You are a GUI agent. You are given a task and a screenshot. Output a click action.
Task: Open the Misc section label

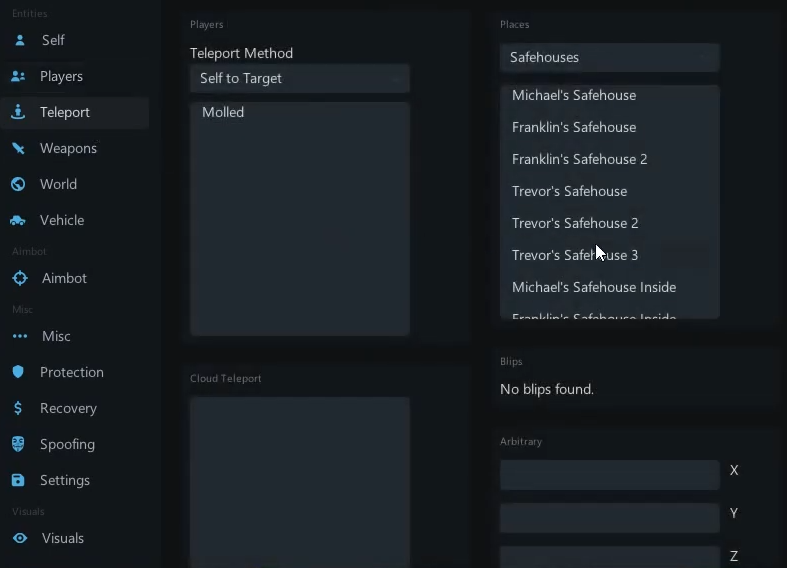coord(56,336)
